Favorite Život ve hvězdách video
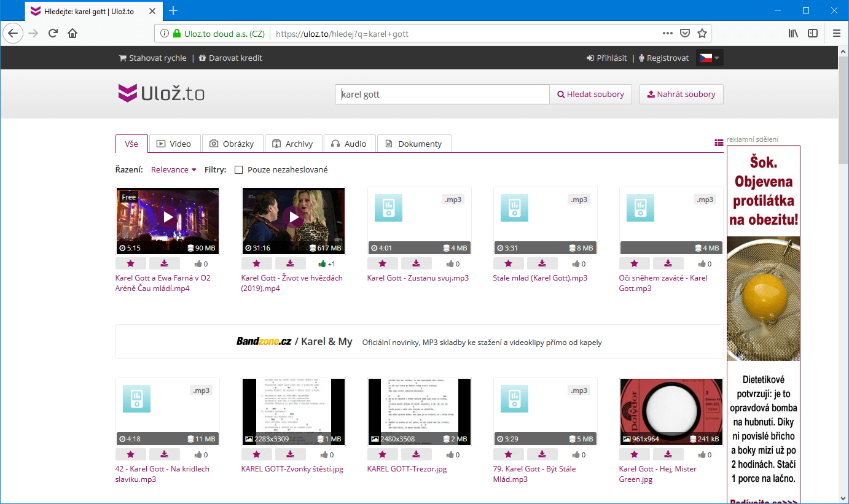 point(257,263)
